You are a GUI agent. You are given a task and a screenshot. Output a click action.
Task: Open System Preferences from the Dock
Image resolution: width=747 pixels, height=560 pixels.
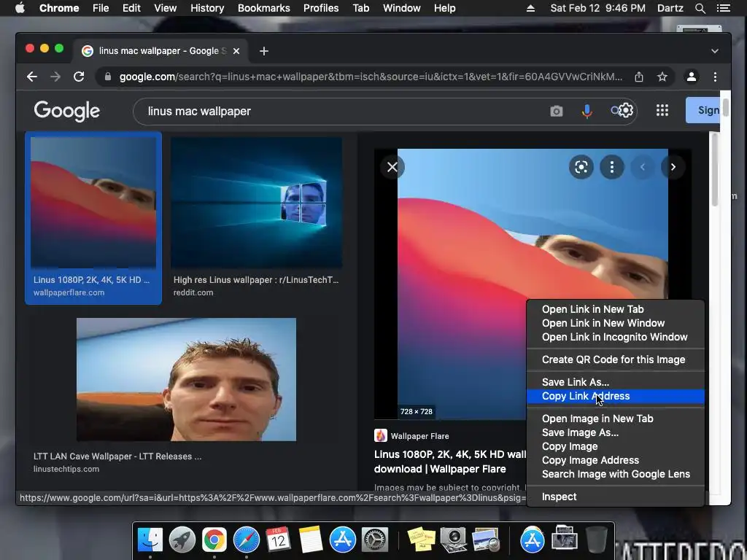click(x=375, y=540)
